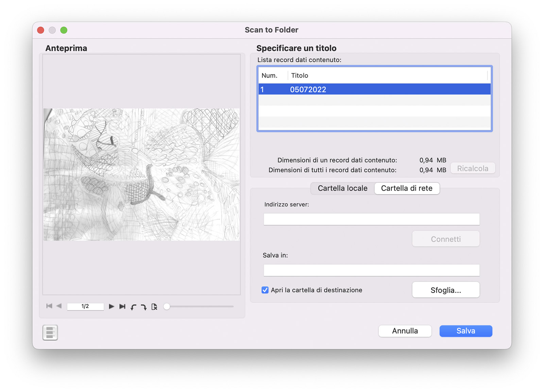Jump to the first preview page
Image resolution: width=544 pixels, height=392 pixels.
pos(49,306)
